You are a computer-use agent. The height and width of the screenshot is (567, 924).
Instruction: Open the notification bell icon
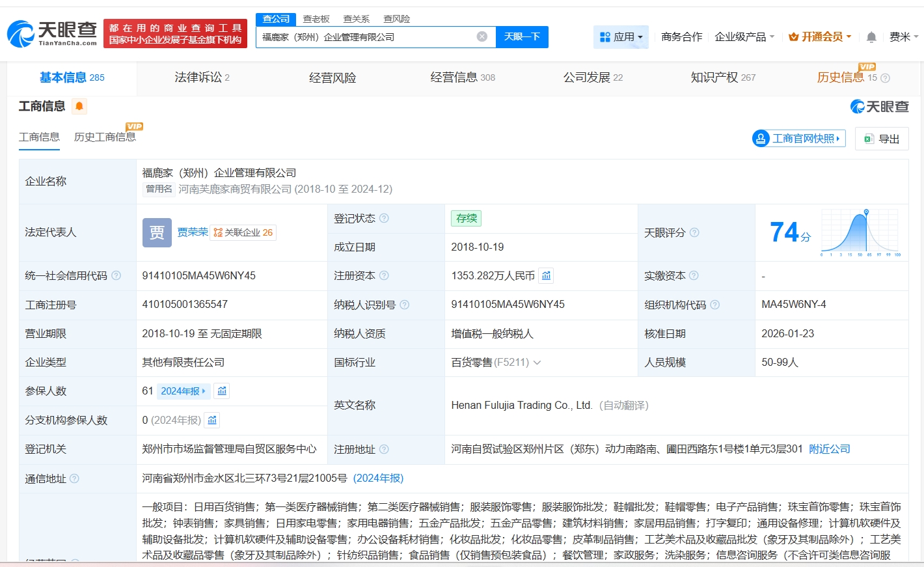(x=871, y=37)
